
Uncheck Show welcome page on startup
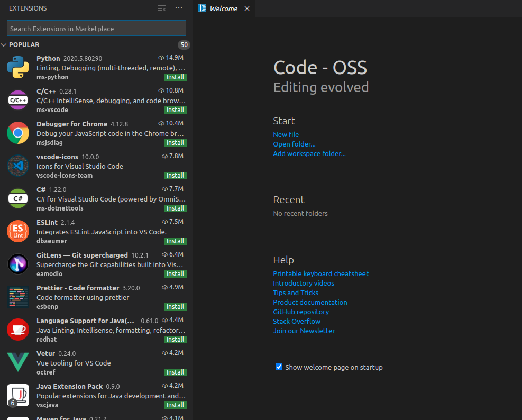click(x=279, y=367)
